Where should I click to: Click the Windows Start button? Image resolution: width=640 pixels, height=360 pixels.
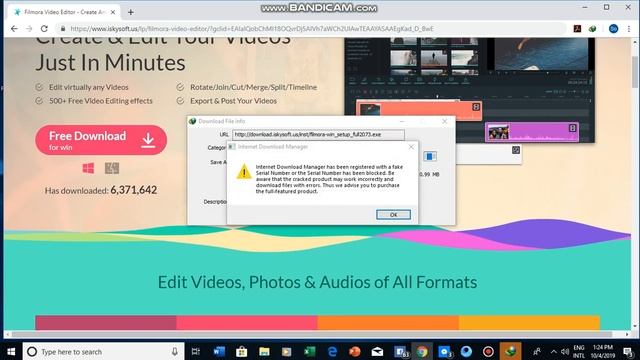pos(11,351)
